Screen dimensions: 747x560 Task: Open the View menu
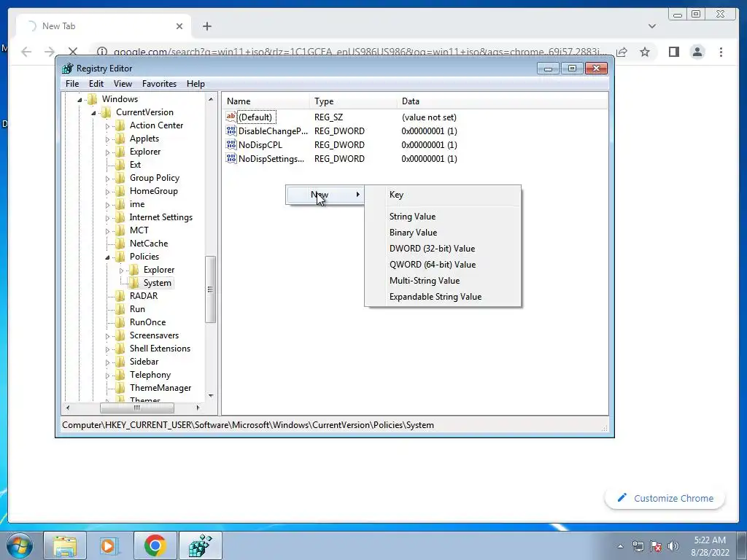point(123,83)
